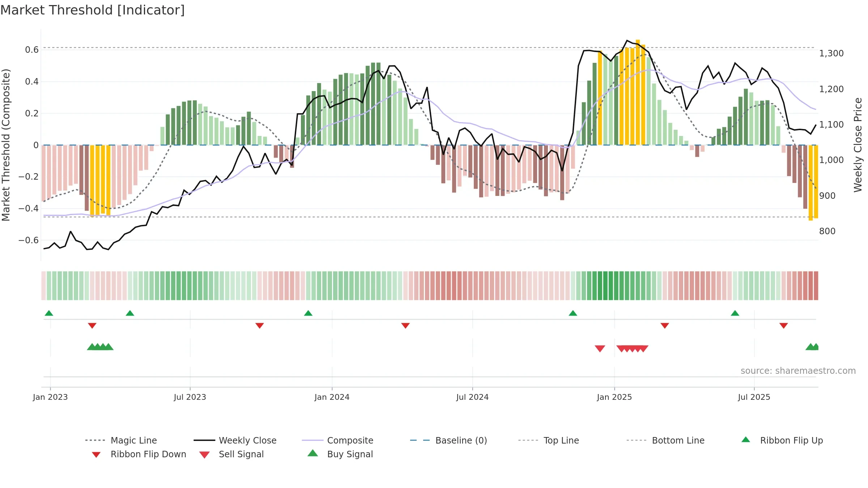This screenshot has height=488, width=868.
Task: Click the ribbon flip down marker near August 2025
Action: coord(784,326)
